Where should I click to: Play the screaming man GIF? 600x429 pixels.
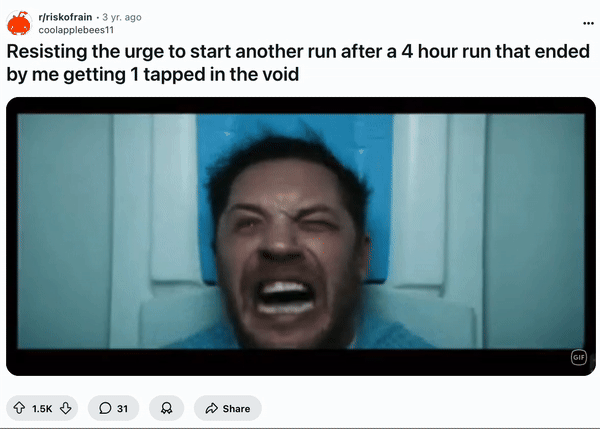[x=301, y=231]
